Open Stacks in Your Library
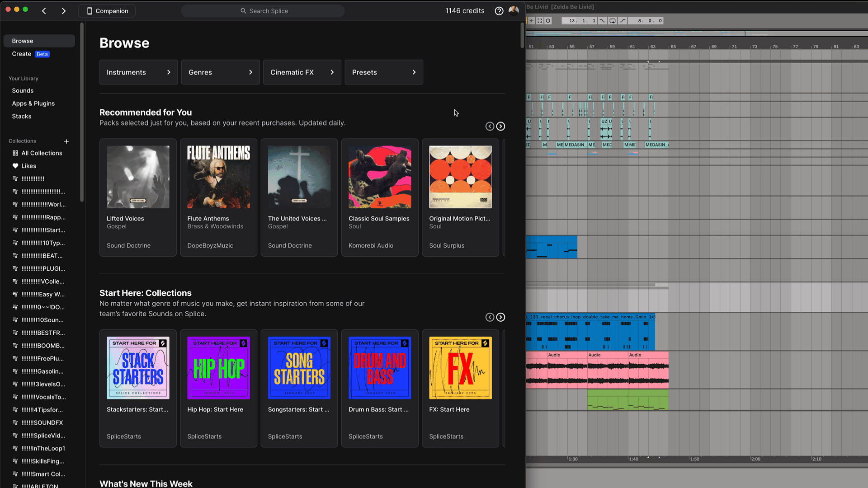Viewport: 868px width, 488px height. click(22, 117)
